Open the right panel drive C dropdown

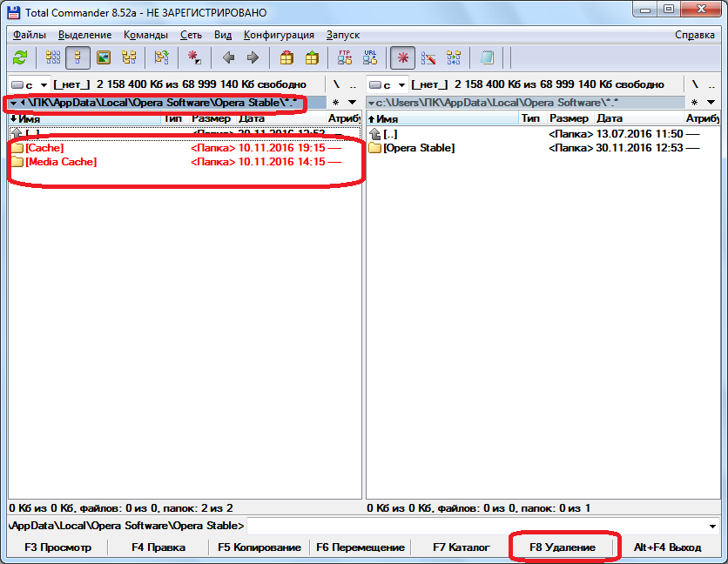[388, 84]
